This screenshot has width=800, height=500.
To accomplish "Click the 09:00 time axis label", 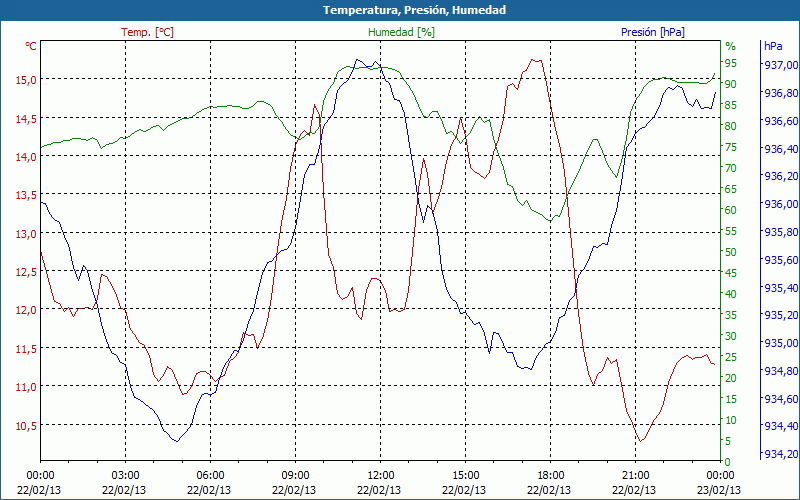I will (295, 476).
